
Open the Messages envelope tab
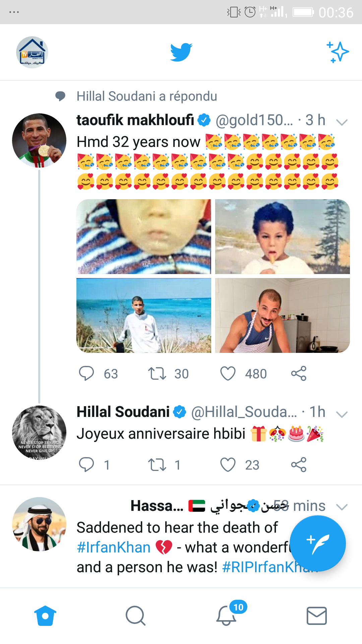point(317,615)
